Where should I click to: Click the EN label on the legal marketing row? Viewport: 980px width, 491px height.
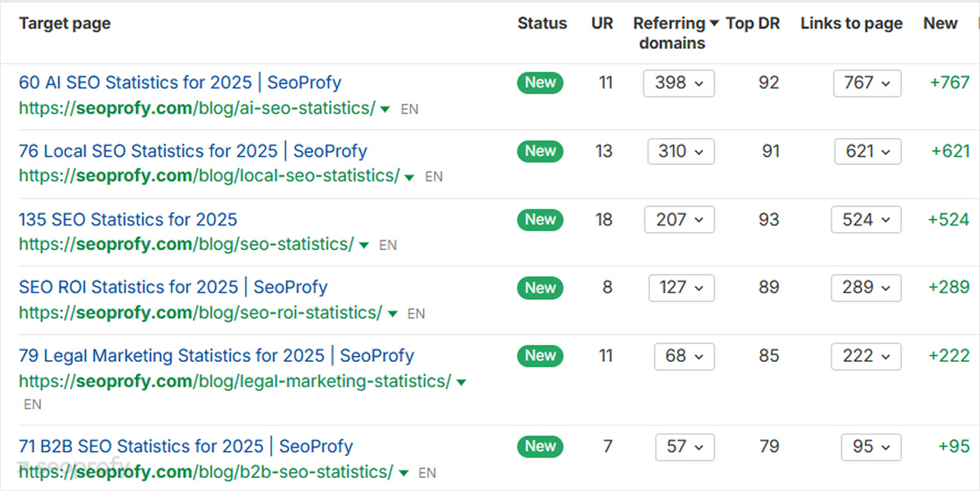pyautogui.click(x=33, y=404)
